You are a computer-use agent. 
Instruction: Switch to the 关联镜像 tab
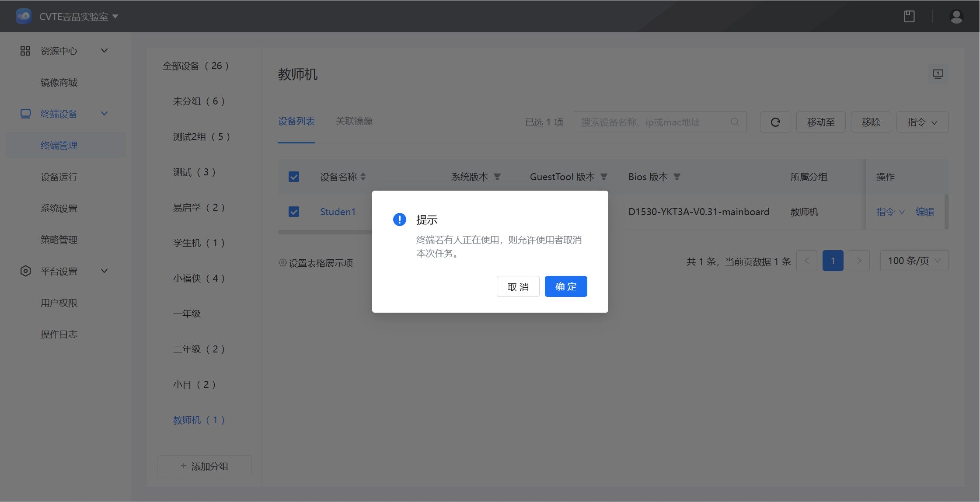coord(354,121)
